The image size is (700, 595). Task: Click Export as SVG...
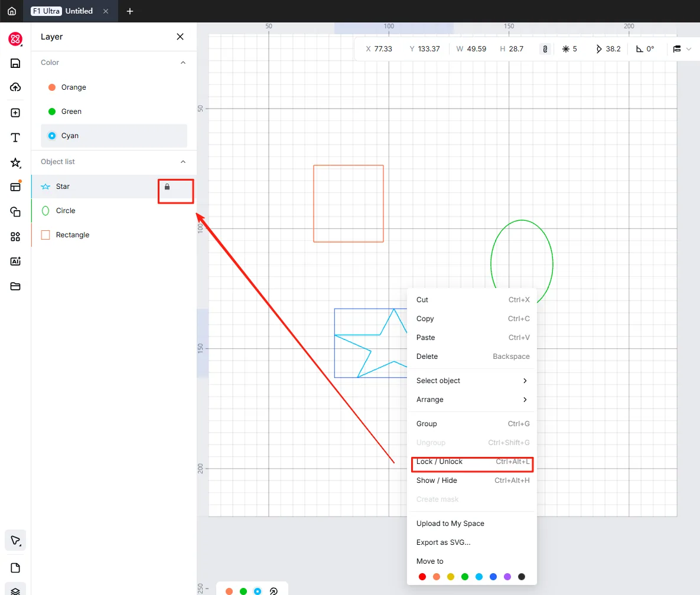(473, 542)
